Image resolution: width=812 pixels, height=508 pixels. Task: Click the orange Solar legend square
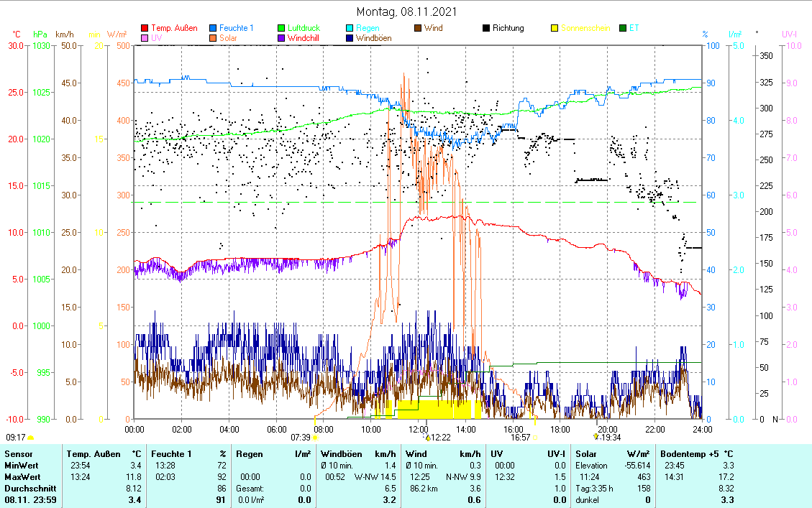[x=214, y=39]
